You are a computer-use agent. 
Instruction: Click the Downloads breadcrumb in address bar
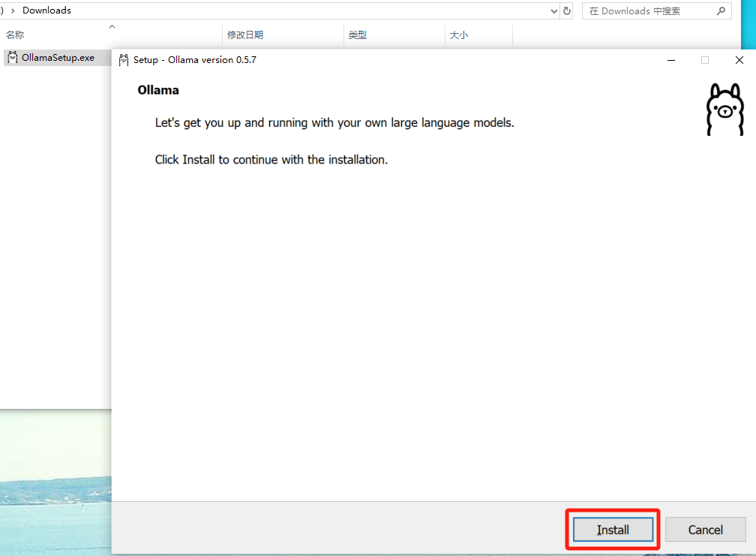(x=46, y=10)
